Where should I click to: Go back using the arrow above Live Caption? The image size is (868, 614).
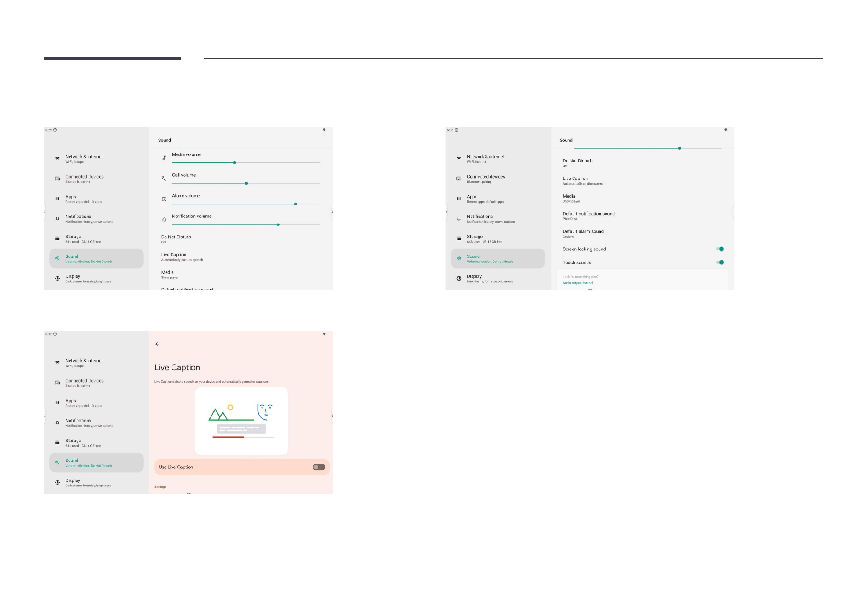pyautogui.click(x=157, y=344)
